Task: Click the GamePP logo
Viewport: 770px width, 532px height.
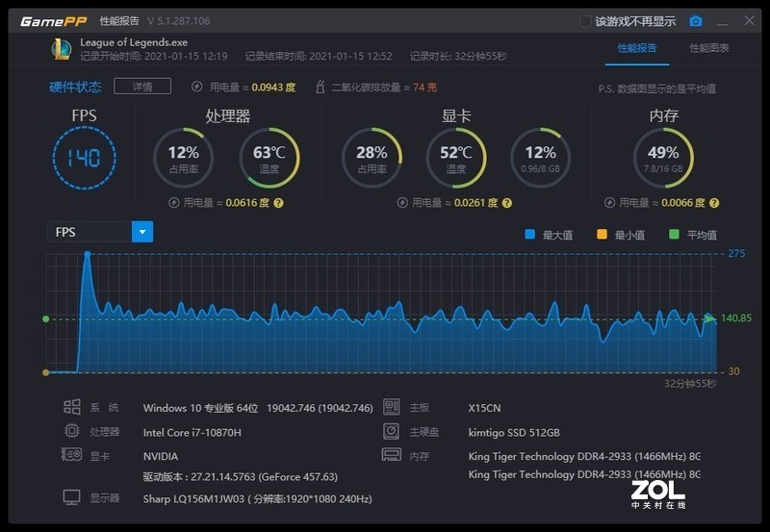Action: pyautogui.click(x=54, y=21)
